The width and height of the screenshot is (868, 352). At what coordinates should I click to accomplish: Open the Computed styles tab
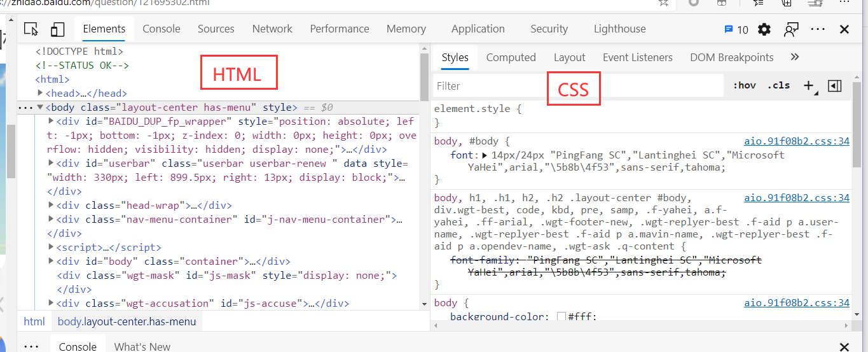point(511,57)
